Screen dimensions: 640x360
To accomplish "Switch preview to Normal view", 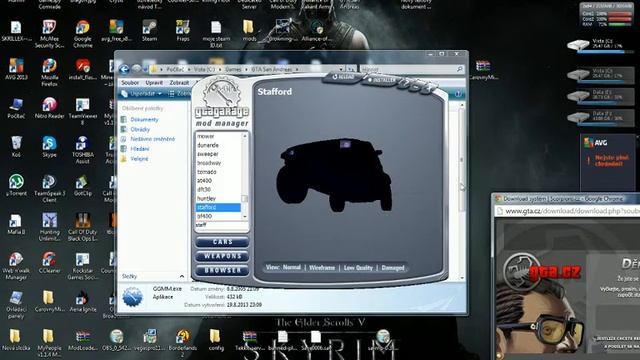I will [291, 268].
